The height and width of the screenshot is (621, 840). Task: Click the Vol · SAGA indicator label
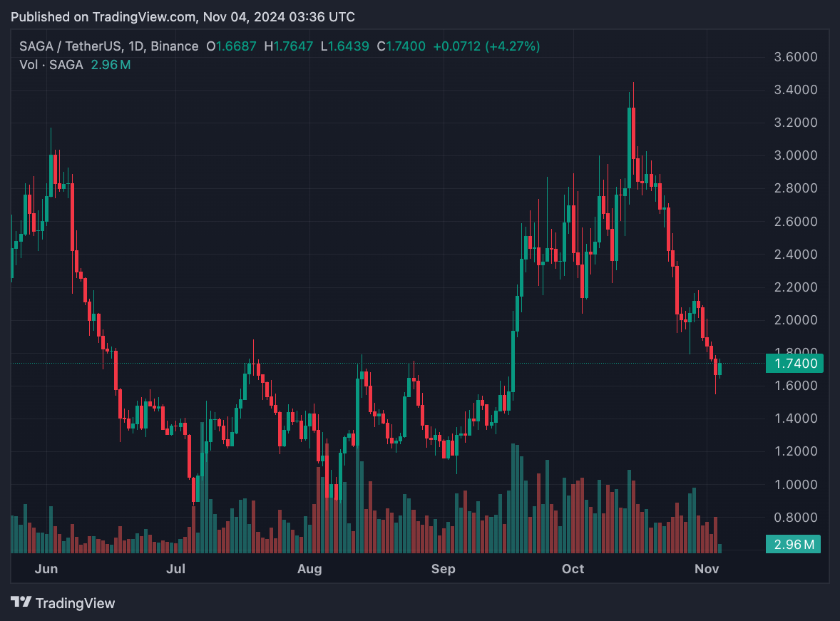51,65
